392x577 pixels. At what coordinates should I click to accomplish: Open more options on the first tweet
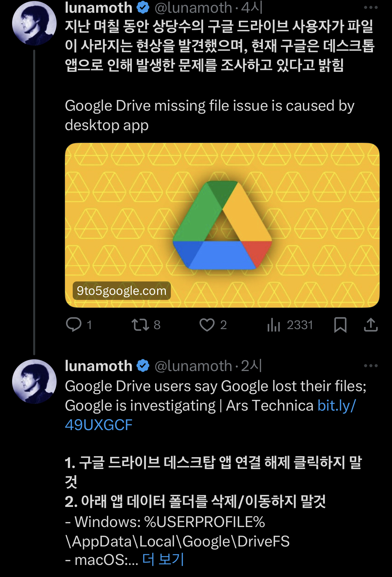pyautogui.click(x=371, y=7)
